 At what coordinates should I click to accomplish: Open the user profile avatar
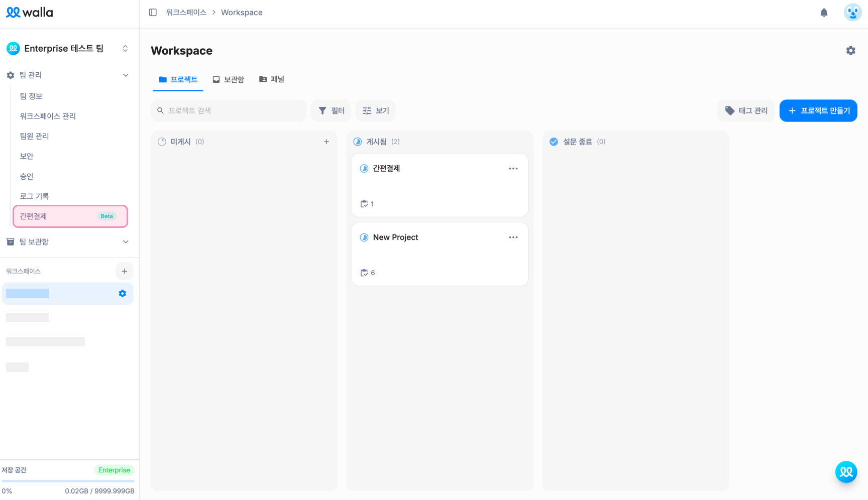coord(852,13)
